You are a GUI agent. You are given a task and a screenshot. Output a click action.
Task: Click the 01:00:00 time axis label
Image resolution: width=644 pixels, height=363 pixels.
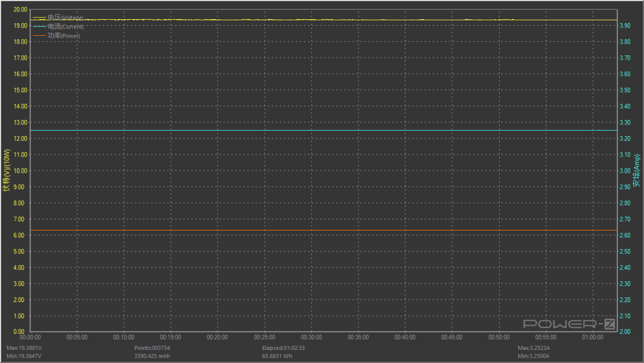[x=593, y=337]
